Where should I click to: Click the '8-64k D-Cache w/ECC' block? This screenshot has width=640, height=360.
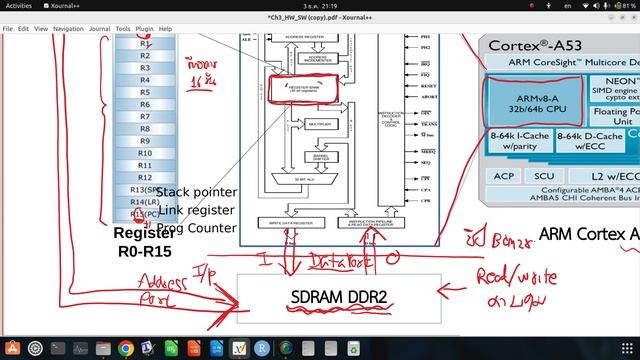[590, 141]
